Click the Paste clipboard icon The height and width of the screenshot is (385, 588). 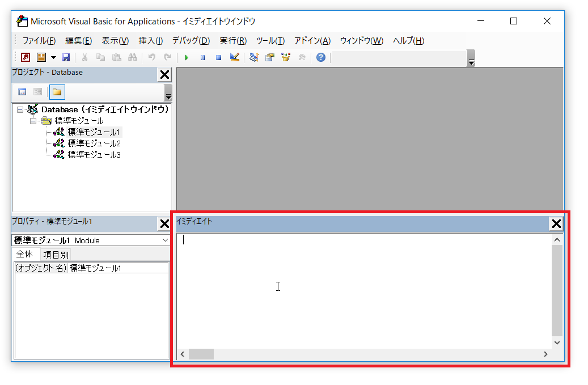point(117,57)
